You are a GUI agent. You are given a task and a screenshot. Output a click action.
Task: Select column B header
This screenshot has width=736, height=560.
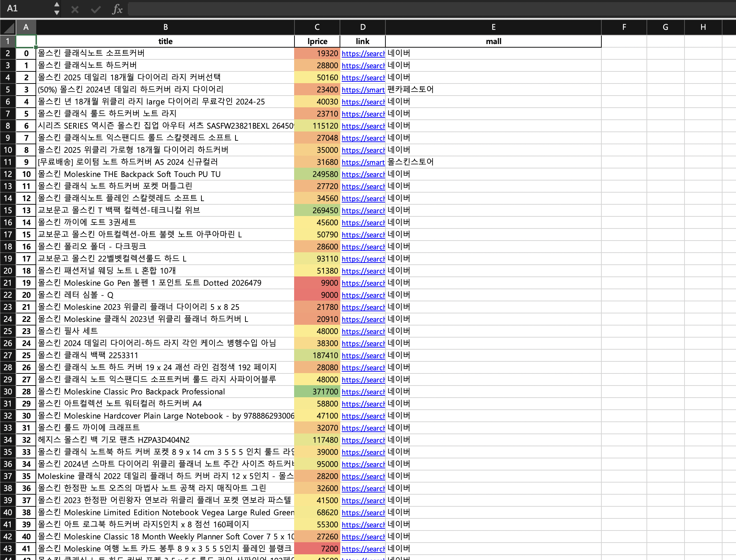click(x=165, y=27)
